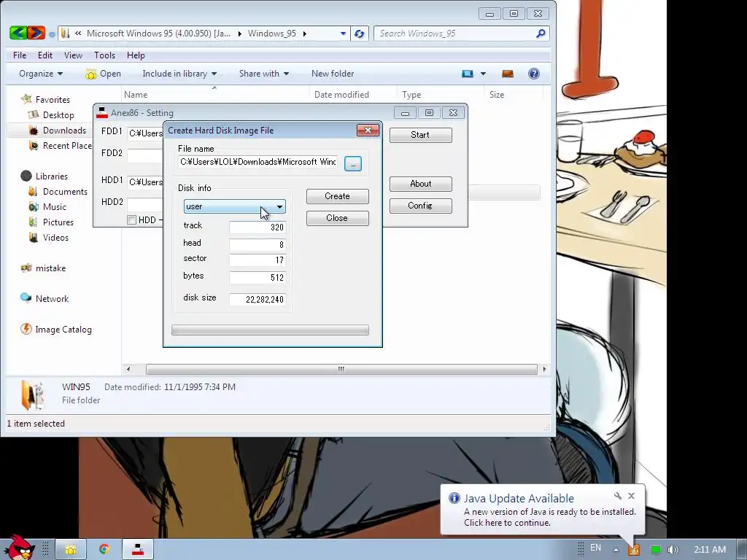747x560 pixels.
Task: Click the green Back arrow in Explorer
Action: click(18, 33)
